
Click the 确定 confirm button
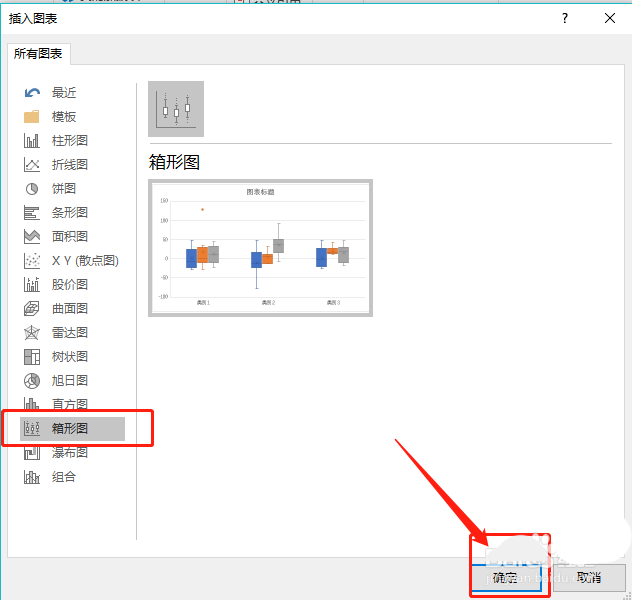tap(505, 577)
